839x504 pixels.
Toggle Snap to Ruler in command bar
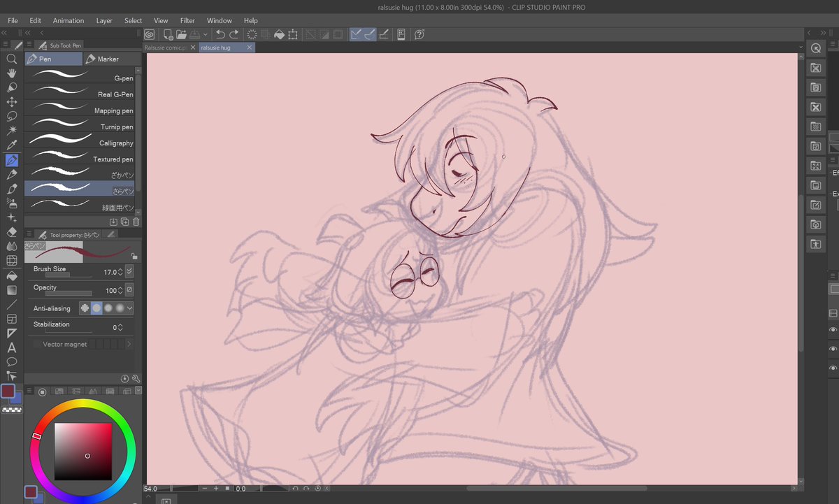point(355,34)
